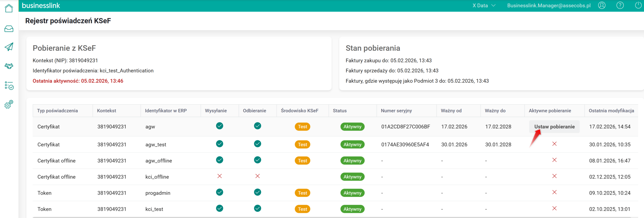The height and width of the screenshot is (218, 644).
Task: Click the businesslink logo link
Action: click(x=41, y=6)
